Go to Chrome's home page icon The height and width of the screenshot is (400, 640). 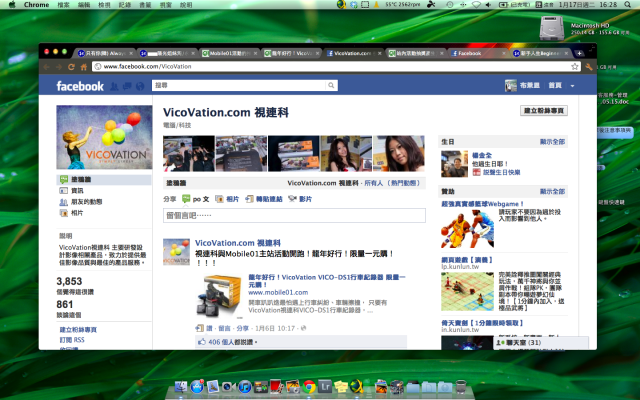84,67
